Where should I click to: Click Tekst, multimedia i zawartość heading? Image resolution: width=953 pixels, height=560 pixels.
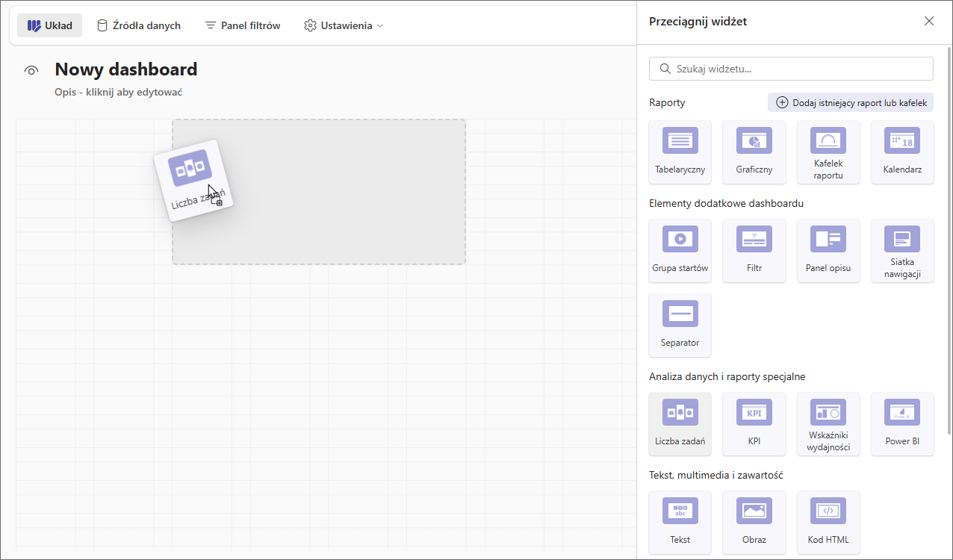pos(715,475)
